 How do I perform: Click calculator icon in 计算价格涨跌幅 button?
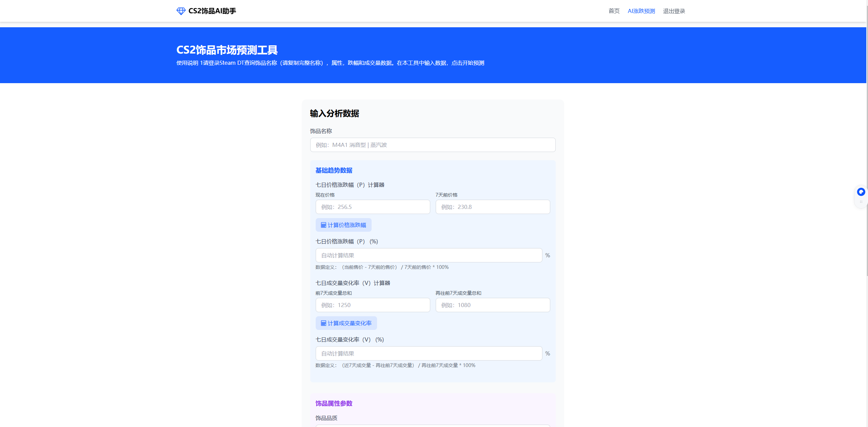click(323, 225)
